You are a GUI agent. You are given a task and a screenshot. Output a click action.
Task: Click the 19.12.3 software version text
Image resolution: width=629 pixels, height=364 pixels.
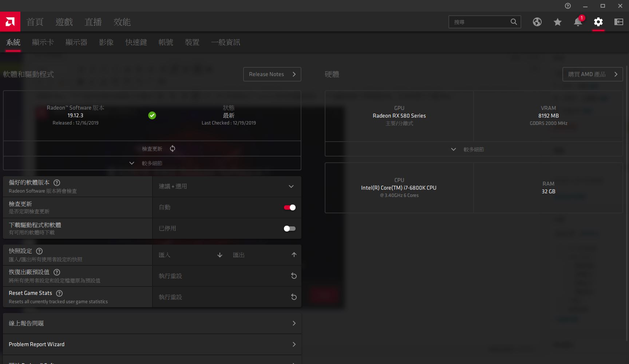point(75,115)
